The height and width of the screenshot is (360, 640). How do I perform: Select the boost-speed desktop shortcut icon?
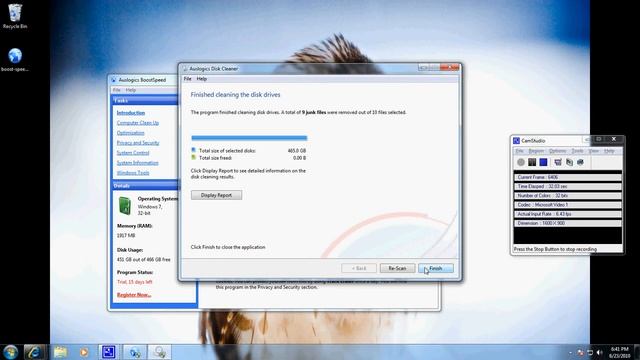coord(15,60)
